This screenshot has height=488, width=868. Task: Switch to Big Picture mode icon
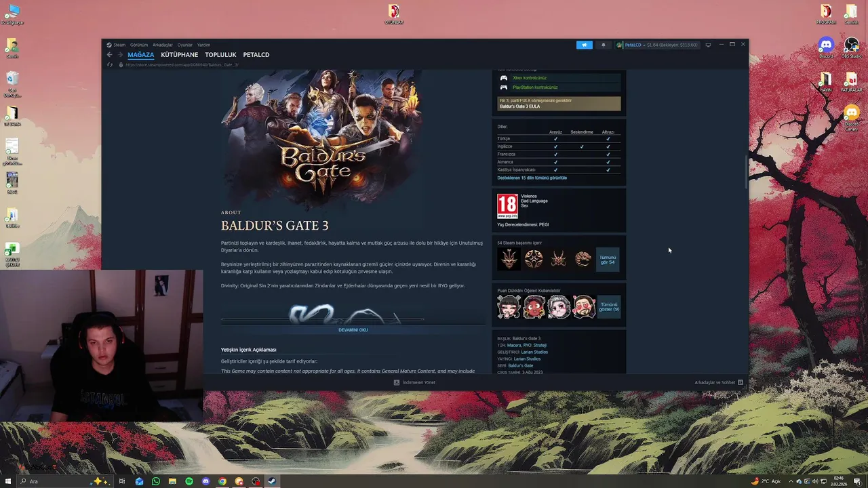[708, 45]
